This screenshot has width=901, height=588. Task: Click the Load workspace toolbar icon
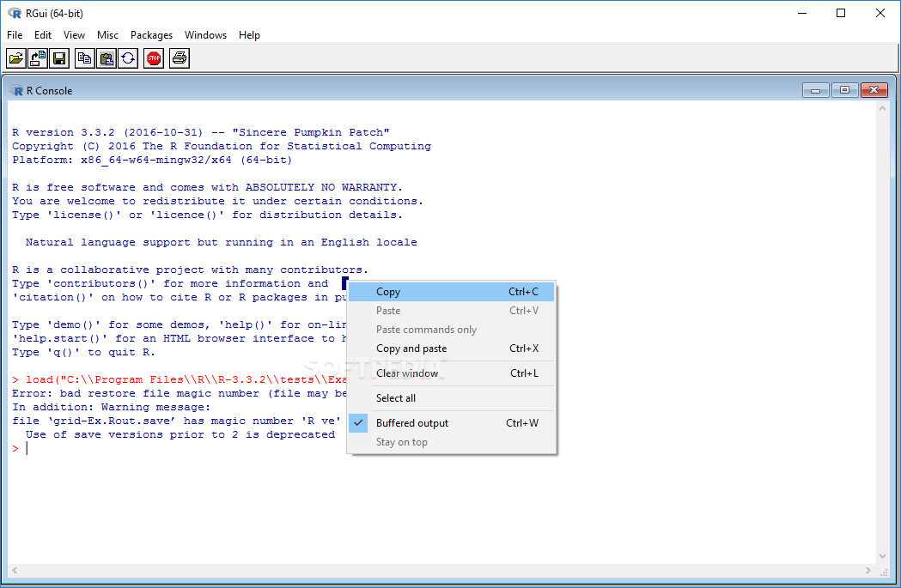38,58
